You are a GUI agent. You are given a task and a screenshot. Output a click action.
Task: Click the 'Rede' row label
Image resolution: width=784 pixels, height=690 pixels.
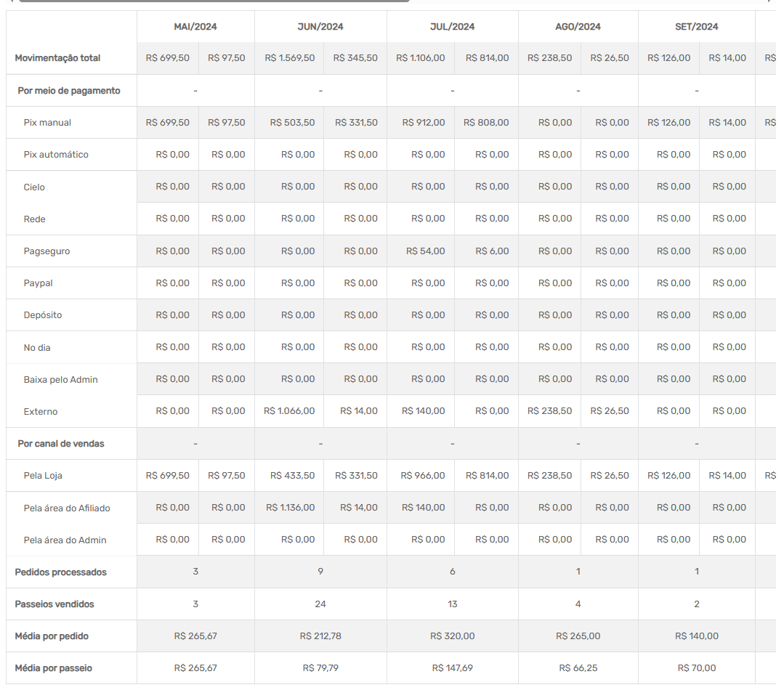coord(34,219)
